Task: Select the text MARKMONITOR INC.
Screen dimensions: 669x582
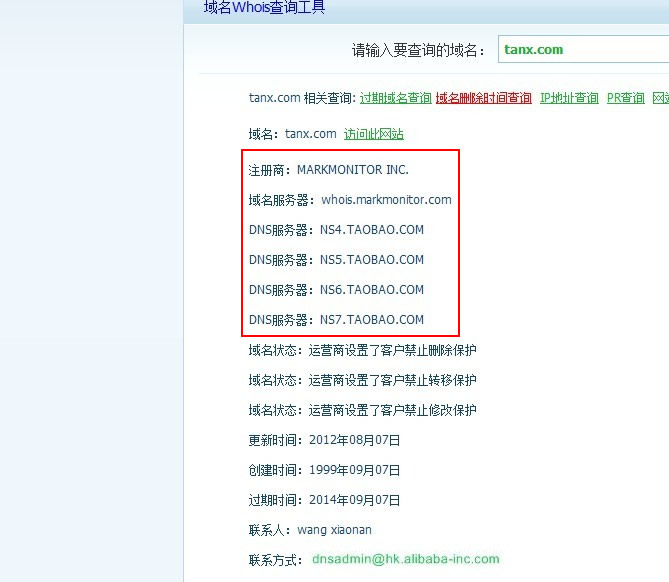Action: pyautogui.click(x=353, y=170)
